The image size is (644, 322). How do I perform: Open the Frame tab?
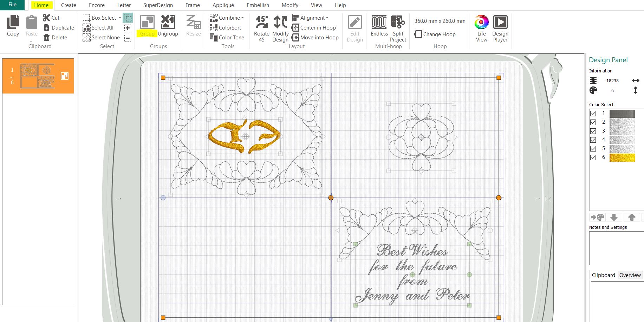[193, 5]
